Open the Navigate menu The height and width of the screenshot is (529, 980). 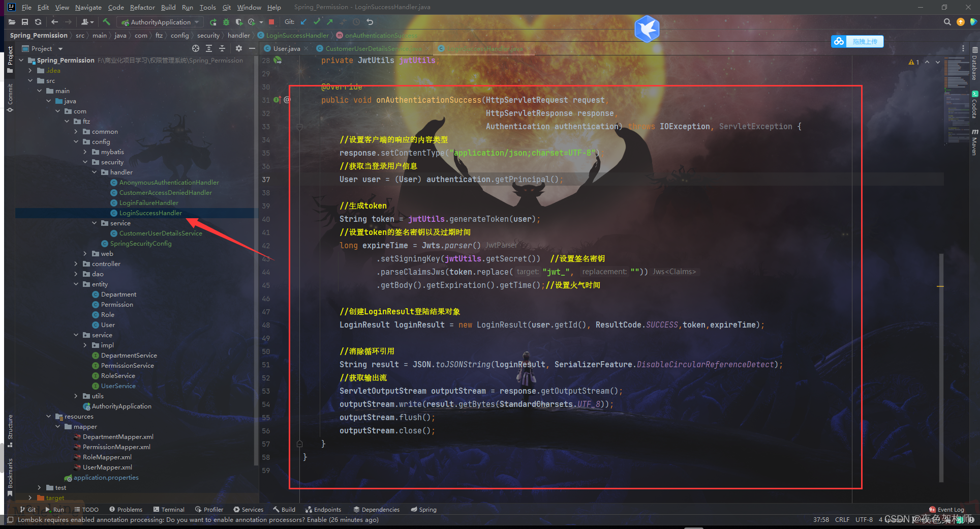pos(88,7)
